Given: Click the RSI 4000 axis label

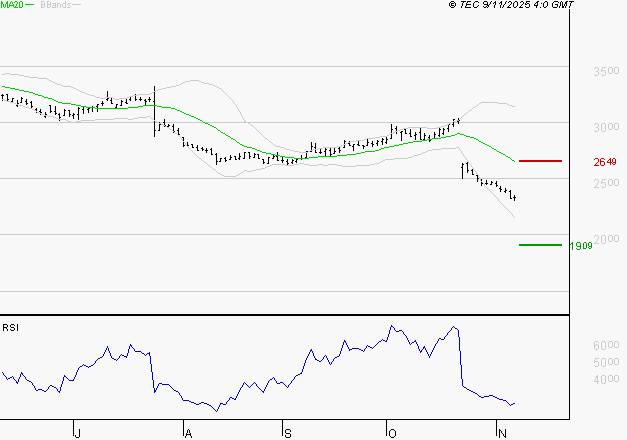Looking at the screenshot, I should [x=606, y=379].
